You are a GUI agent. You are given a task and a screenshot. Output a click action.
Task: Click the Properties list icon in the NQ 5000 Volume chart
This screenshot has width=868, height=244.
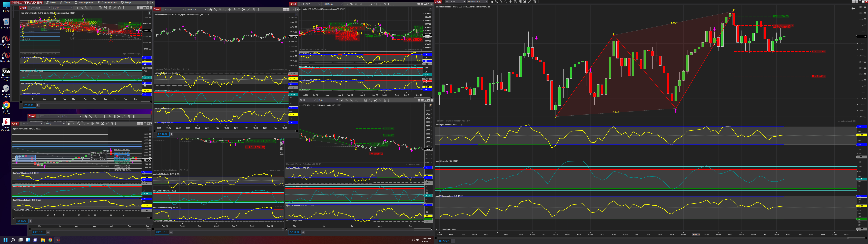click(x=539, y=2)
